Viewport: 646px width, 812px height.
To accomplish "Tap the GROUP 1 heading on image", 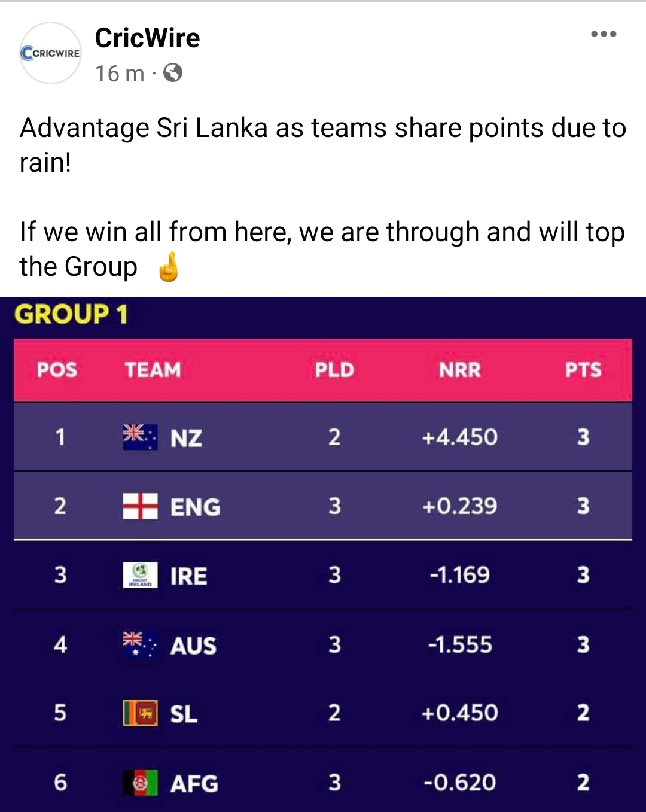I will (x=71, y=314).
